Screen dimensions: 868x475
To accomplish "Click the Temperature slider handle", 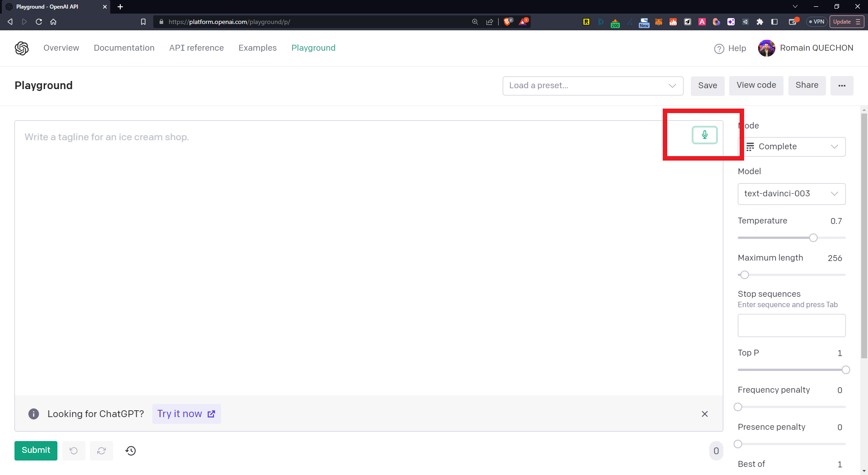I will point(813,238).
